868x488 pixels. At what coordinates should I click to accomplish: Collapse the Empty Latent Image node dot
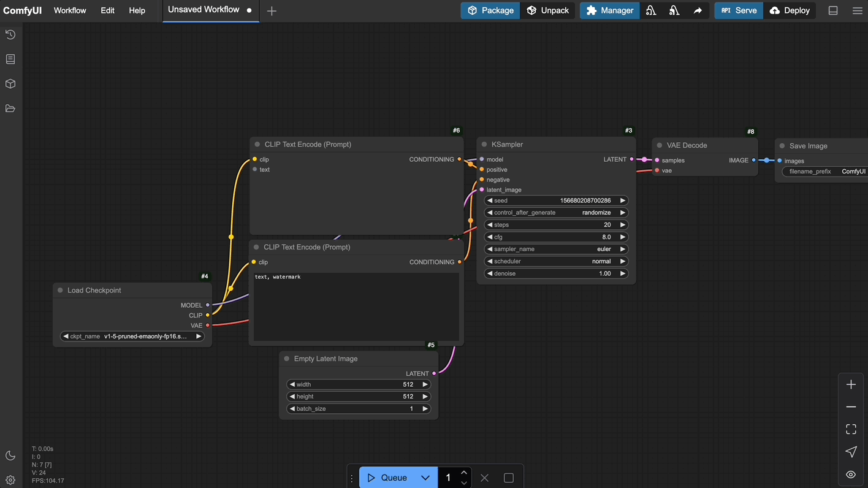pyautogui.click(x=287, y=359)
